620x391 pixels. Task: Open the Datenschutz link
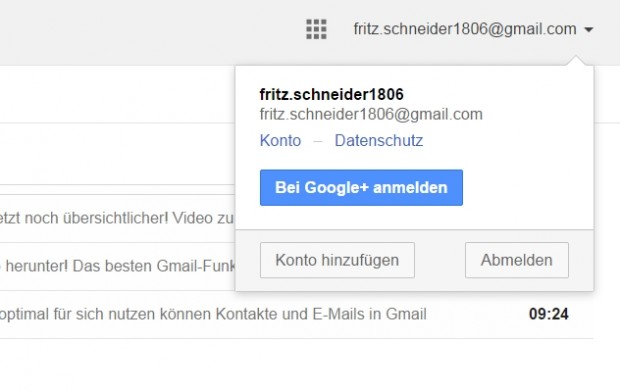tap(379, 140)
